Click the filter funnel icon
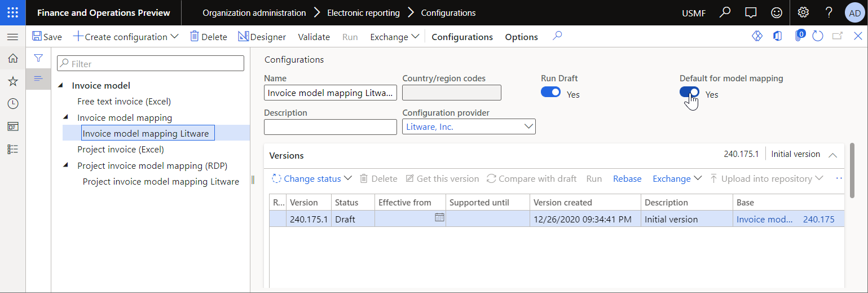The height and width of the screenshot is (293, 868). point(38,58)
